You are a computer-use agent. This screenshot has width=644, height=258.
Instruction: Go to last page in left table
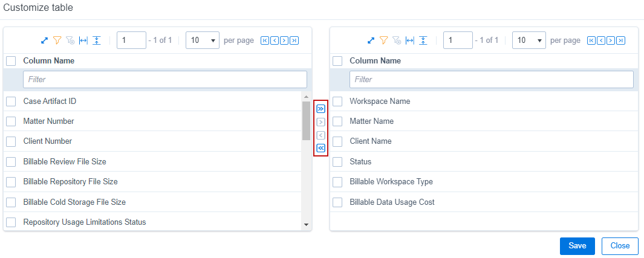[x=294, y=40]
